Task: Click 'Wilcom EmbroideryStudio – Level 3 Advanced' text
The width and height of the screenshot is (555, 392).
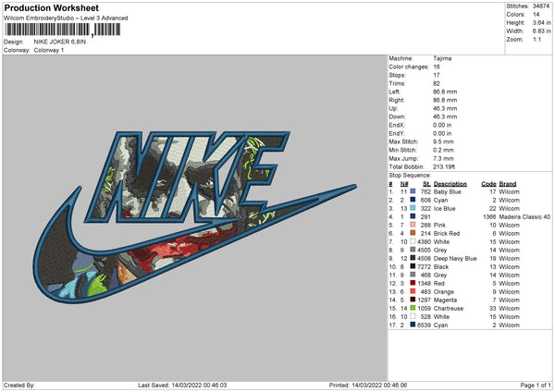Action: pos(66,18)
